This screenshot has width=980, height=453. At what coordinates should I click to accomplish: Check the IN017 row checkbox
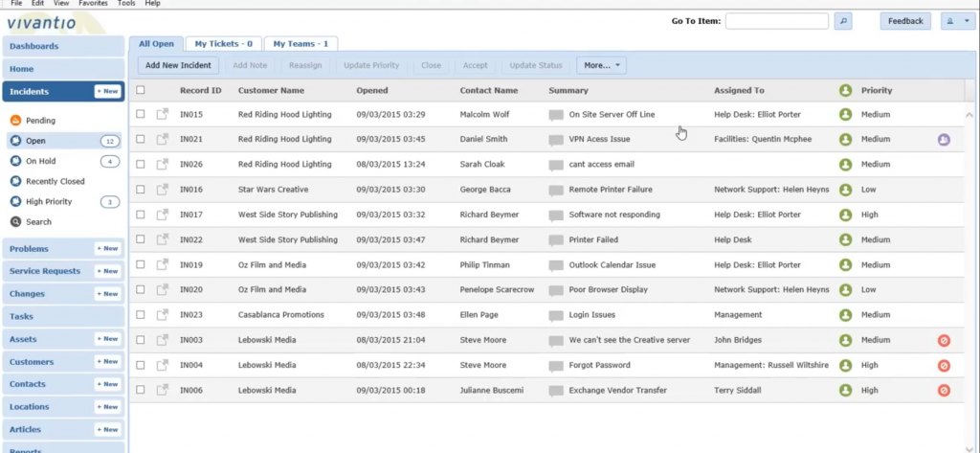[141, 214]
